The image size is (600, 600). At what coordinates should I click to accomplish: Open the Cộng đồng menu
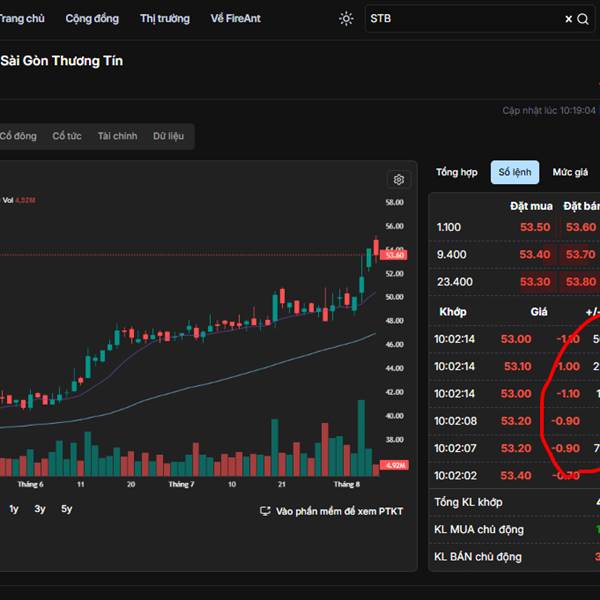[x=92, y=18]
